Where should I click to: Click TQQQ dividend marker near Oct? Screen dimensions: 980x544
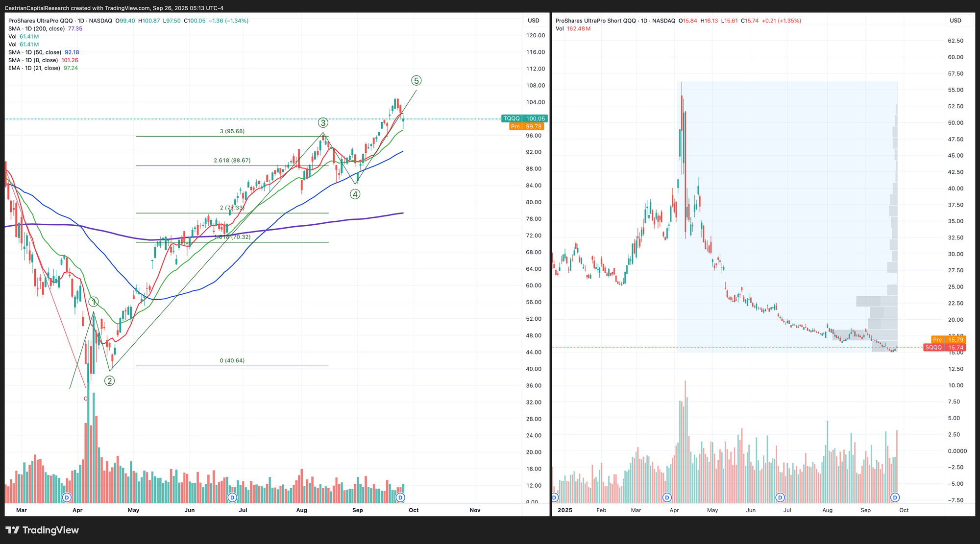(x=400, y=497)
